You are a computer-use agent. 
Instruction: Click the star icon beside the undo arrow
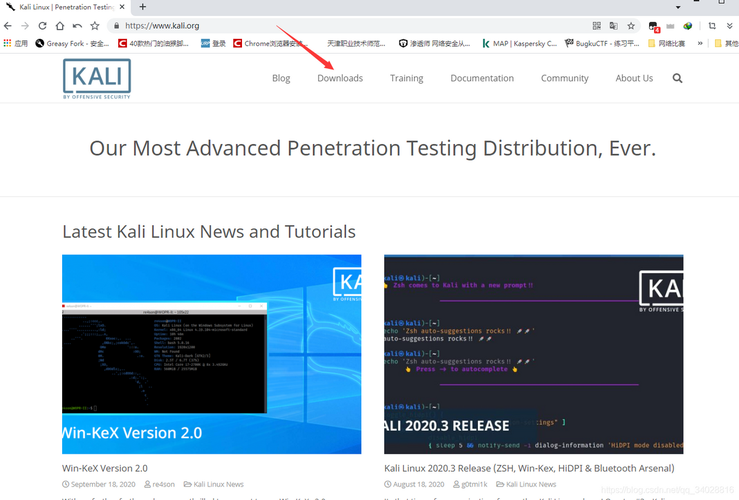[95, 26]
